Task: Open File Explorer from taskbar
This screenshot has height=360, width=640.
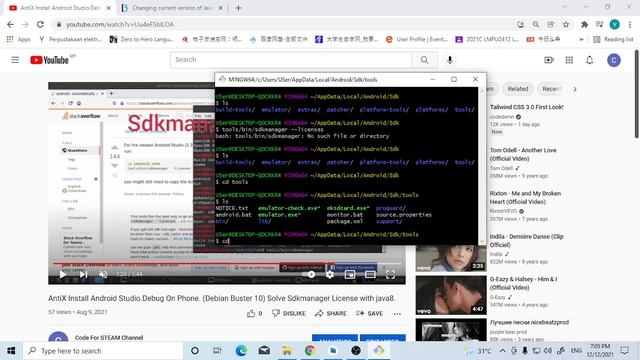Action: click(x=287, y=351)
